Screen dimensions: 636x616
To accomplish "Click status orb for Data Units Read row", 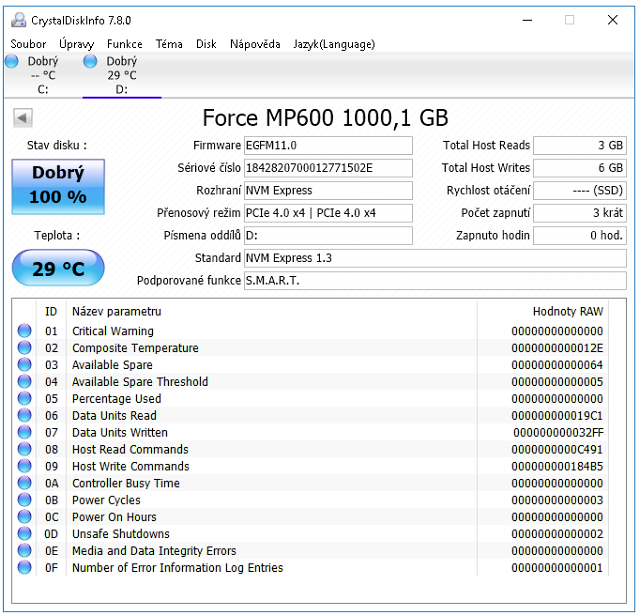I will (x=24, y=415).
